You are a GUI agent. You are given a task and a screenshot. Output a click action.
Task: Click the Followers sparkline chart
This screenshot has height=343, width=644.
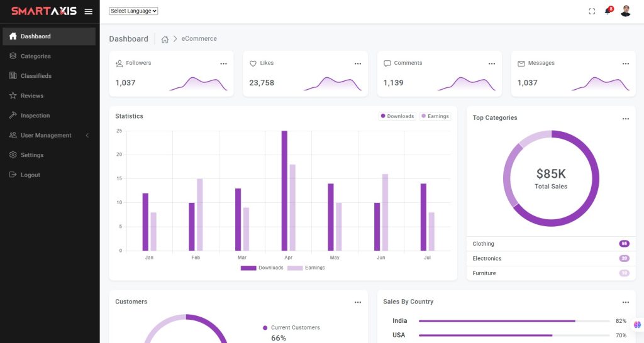pyautogui.click(x=198, y=84)
